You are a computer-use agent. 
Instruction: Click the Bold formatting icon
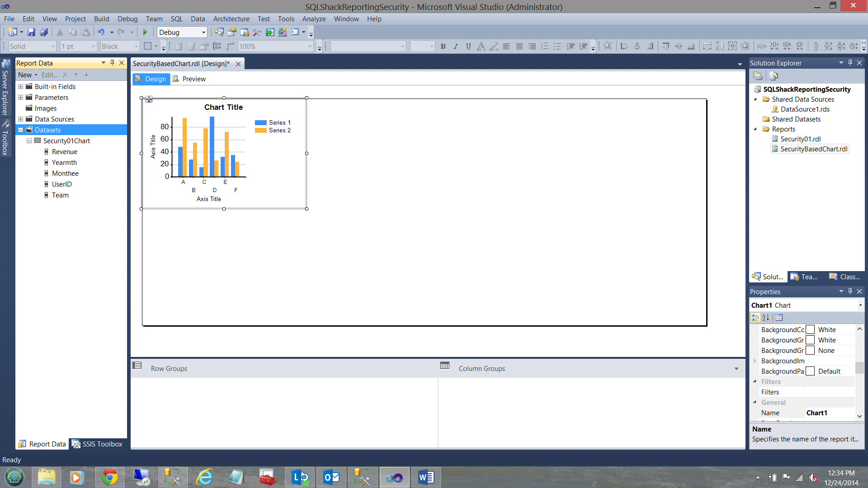pos(443,46)
